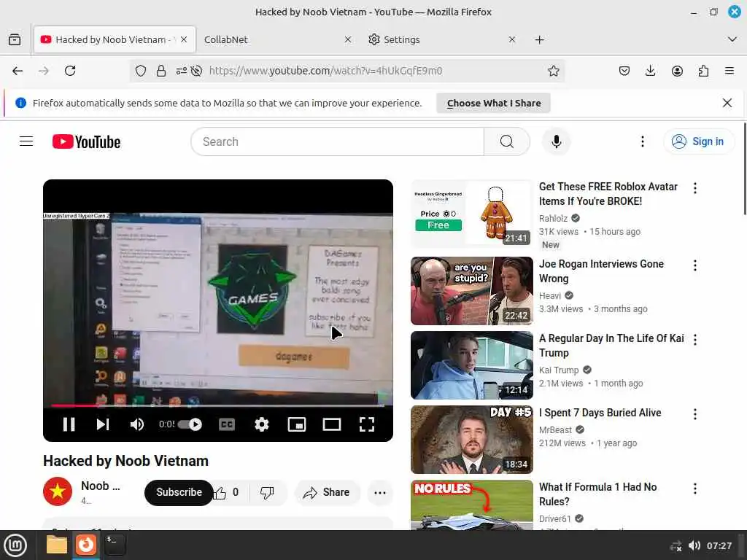Start voice search with microphone
This screenshot has height=560, width=747.
[556, 141]
